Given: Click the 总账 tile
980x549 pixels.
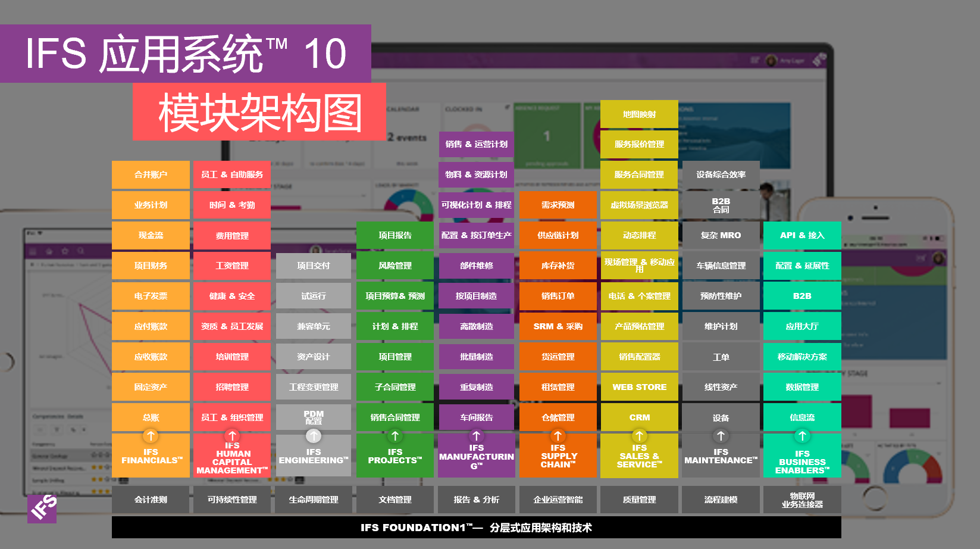Looking at the screenshot, I should click(x=151, y=417).
